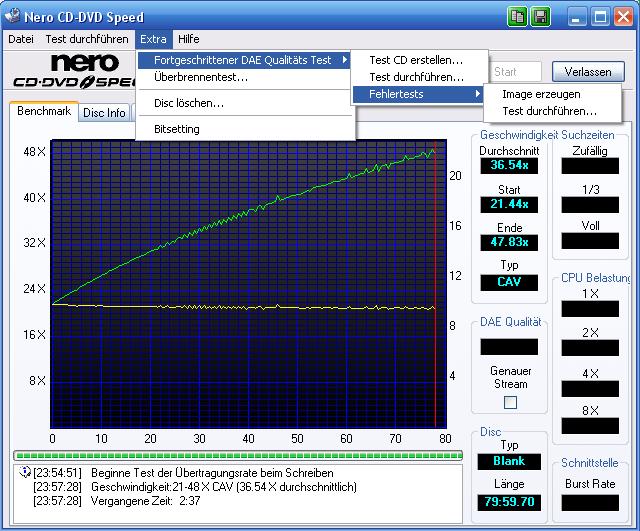Click the green progress bar below the graph

(238, 455)
